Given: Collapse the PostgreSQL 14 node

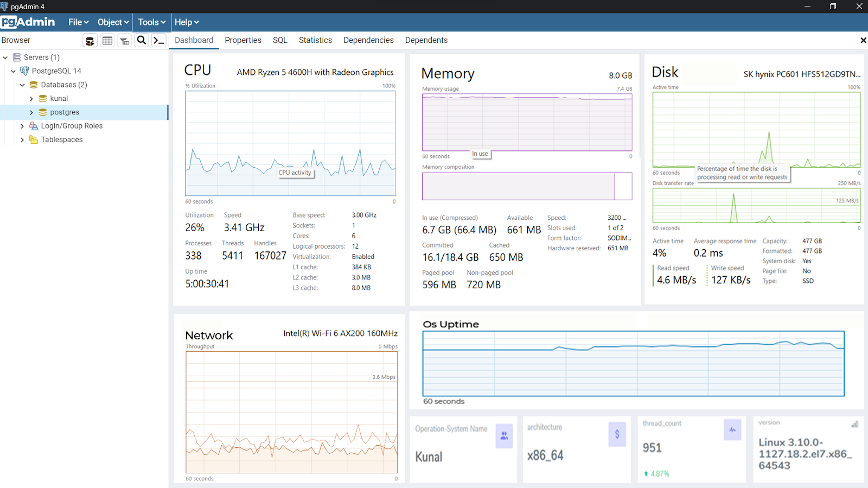Looking at the screenshot, I should 13,71.
